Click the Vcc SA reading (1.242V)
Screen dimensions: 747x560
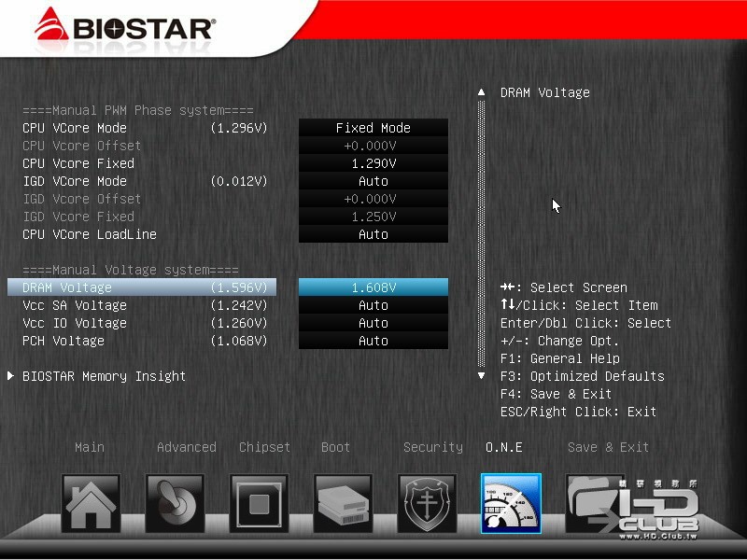coord(239,305)
